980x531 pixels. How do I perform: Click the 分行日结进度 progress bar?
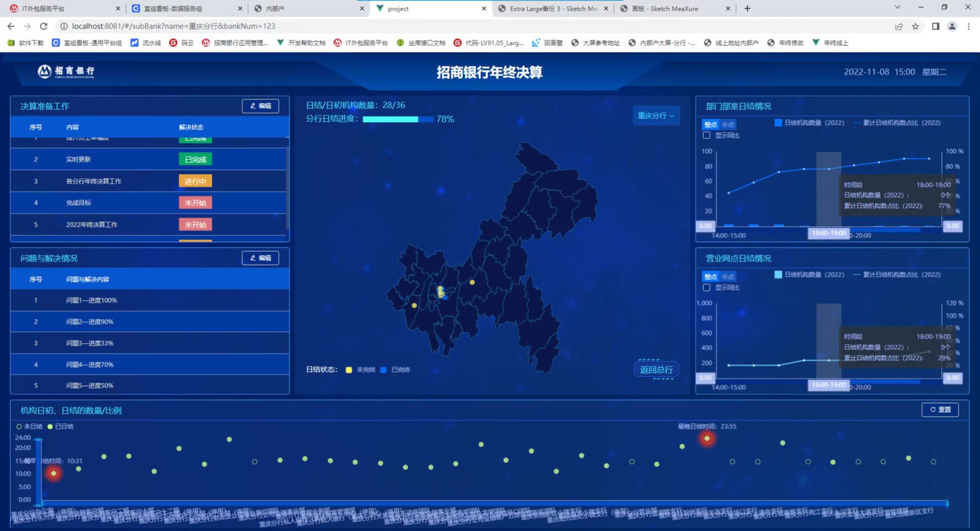[398, 119]
